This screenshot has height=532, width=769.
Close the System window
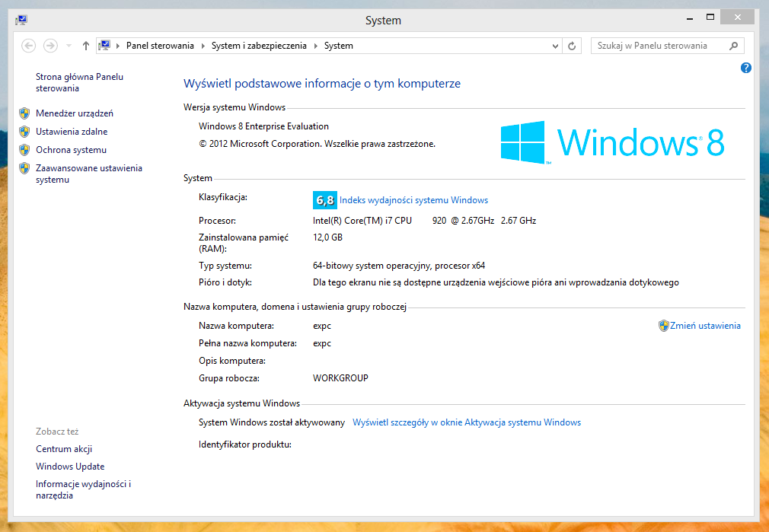(737, 18)
